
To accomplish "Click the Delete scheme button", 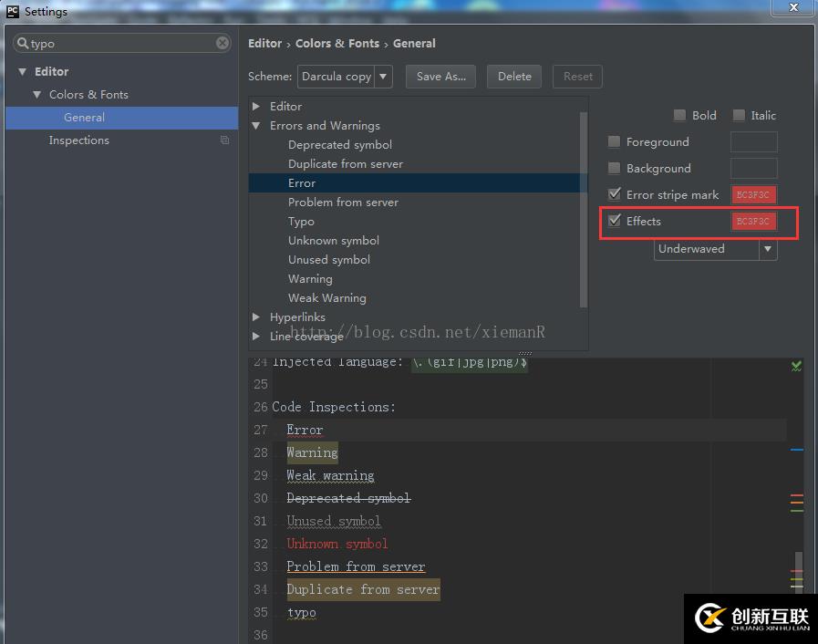I will tap(514, 77).
